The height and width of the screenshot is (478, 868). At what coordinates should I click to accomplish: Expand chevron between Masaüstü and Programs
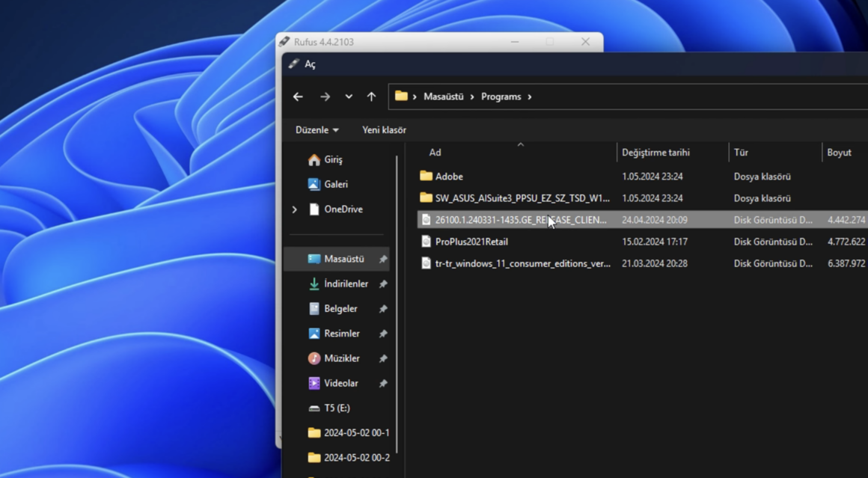pos(472,96)
